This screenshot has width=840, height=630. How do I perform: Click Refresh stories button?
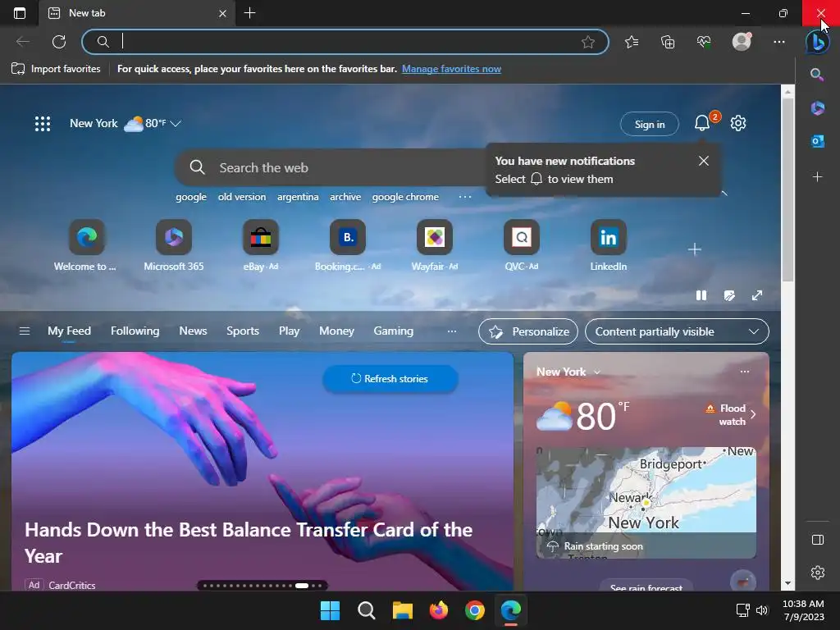[390, 379]
